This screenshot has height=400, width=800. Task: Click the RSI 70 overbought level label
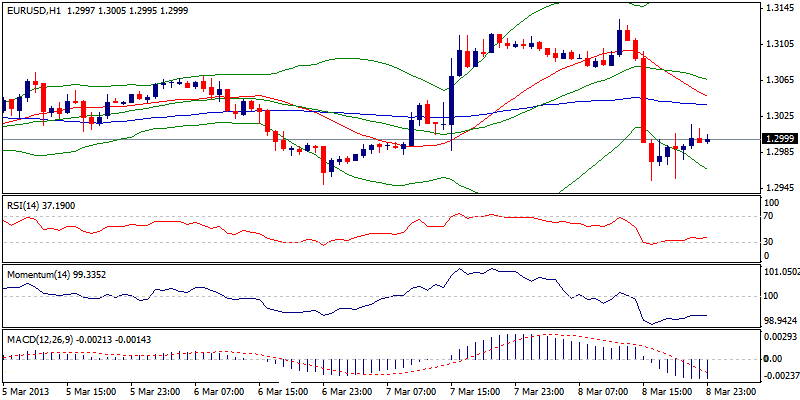[769, 215]
